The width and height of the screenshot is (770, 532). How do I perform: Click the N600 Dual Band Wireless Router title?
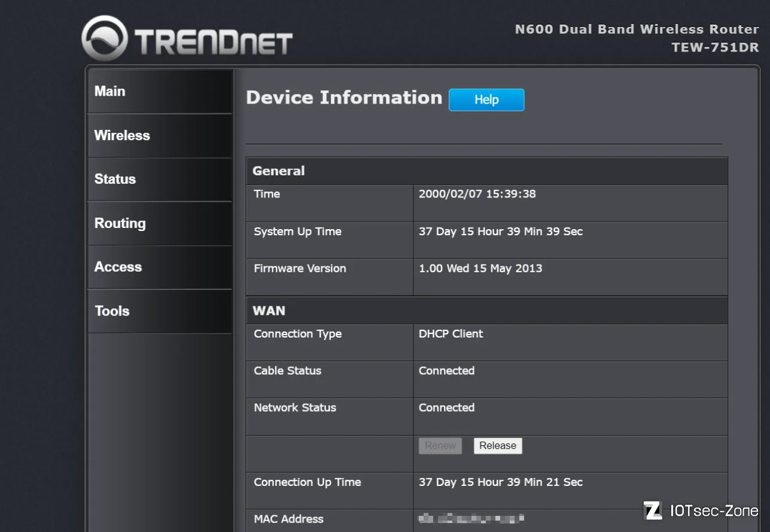pyautogui.click(x=637, y=29)
